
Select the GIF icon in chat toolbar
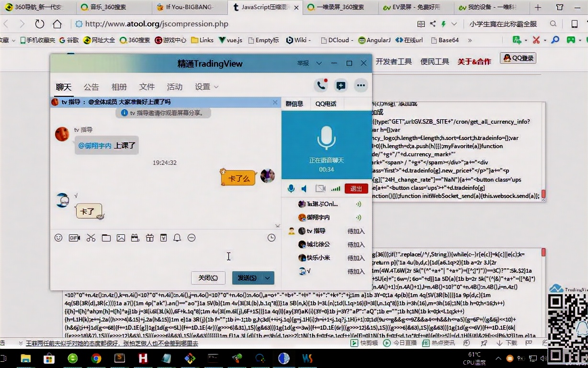click(x=74, y=237)
